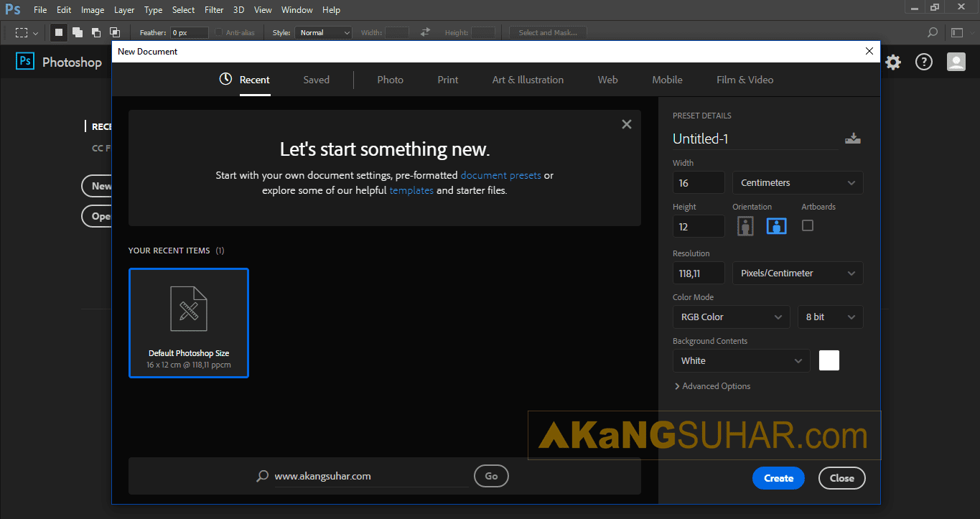Open the Help menu
980x519 pixels.
coord(331,10)
